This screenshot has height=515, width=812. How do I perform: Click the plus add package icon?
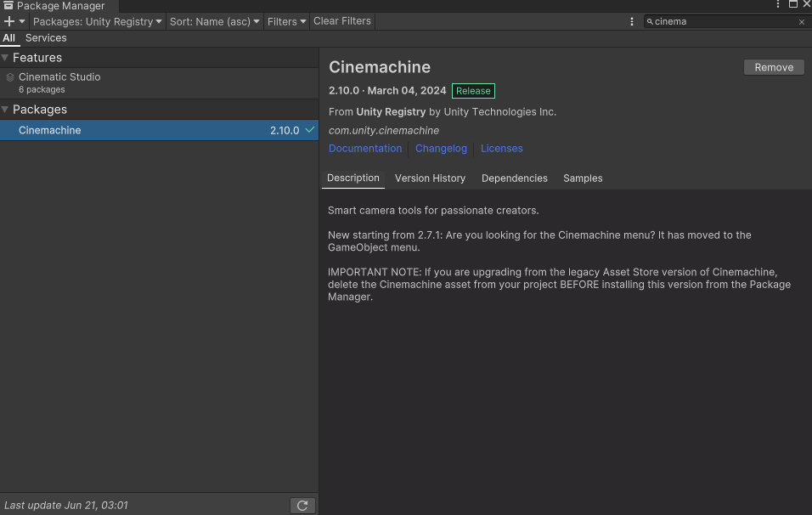tap(8, 21)
